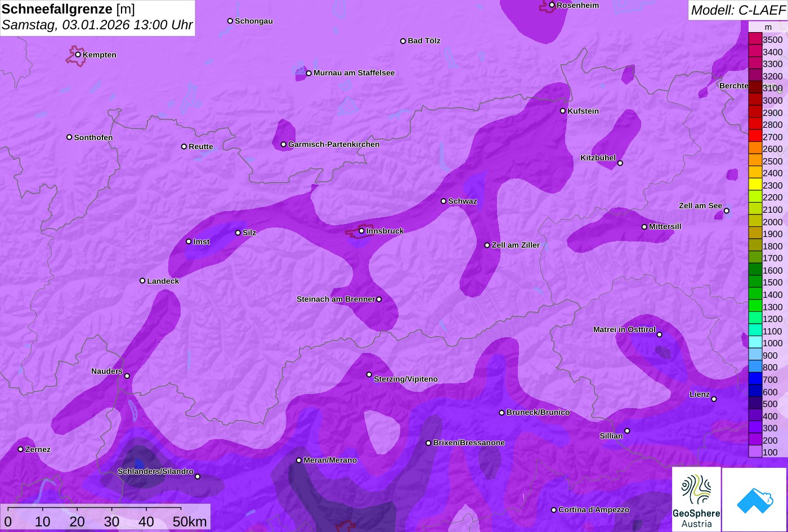Select the Innsbruck city marker
The image size is (788, 532).
click(x=361, y=231)
